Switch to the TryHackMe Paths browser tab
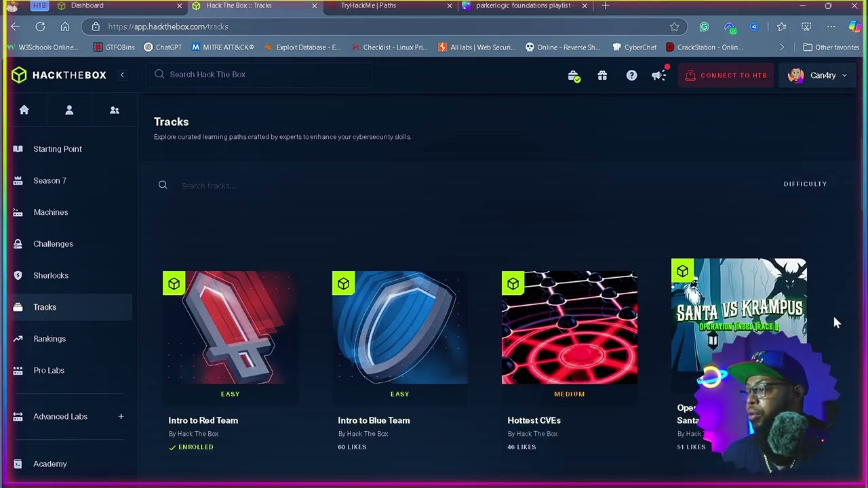The image size is (868, 488). click(x=388, y=5)
